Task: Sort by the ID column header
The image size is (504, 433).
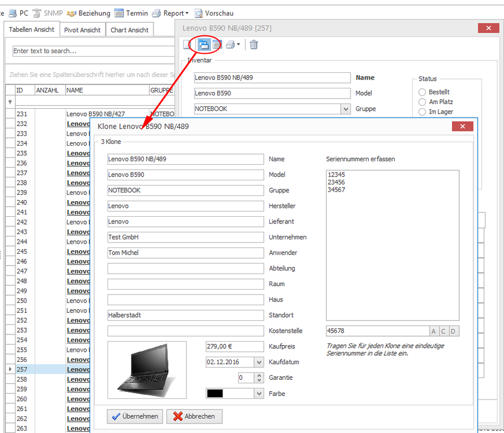Action: pos(24,90)
